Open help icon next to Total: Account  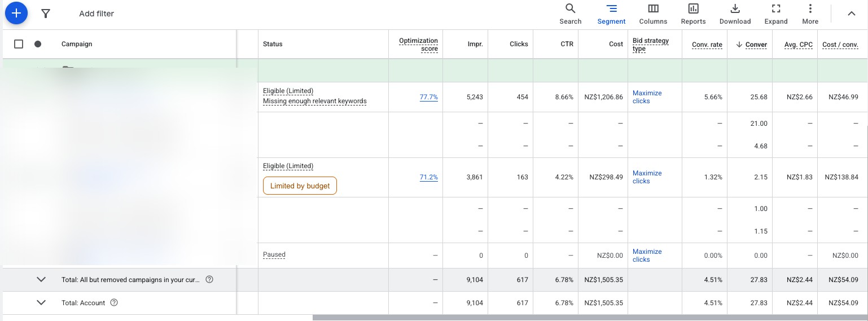point(114,302)
